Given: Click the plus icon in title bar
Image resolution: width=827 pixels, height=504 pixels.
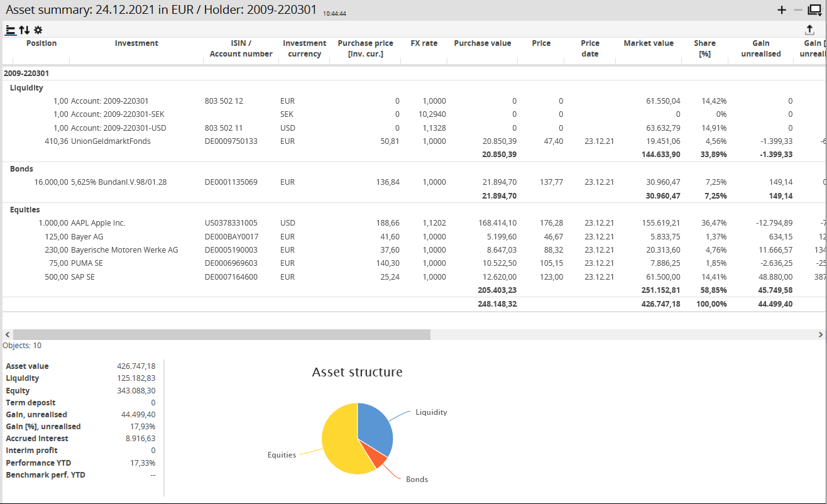Looking at the screenshot, I should [x=782, y=10].
